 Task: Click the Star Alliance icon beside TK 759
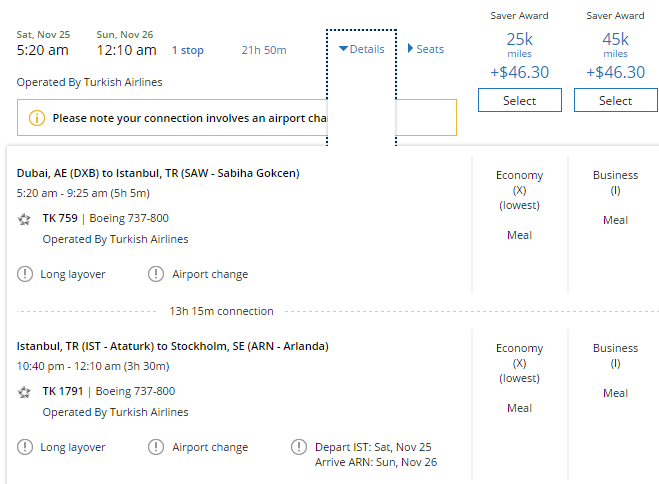(x=25, y=219)
